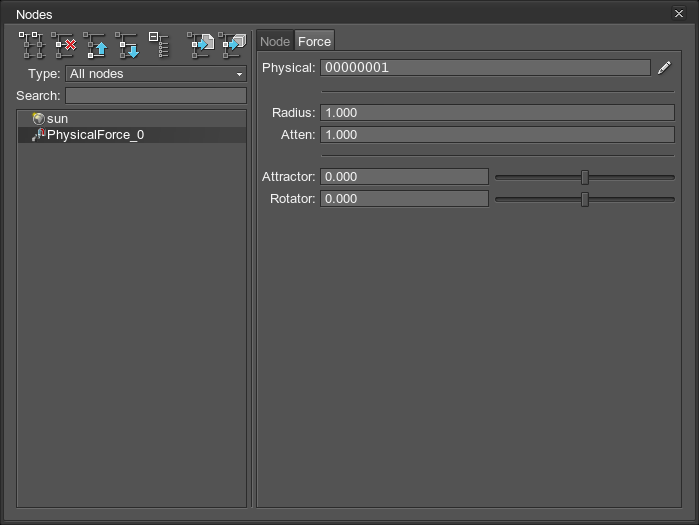Click the export node as mesh icon
Image resolution: width=699 pixels, height=525 pixels.
tap(232, 45)
